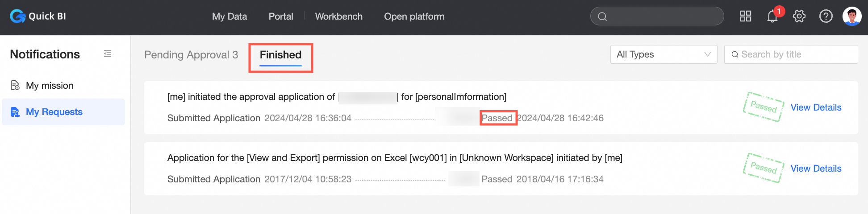Viewport: 868px width, 214px height.
Task: Click the global search box
Action: (661, 16)
